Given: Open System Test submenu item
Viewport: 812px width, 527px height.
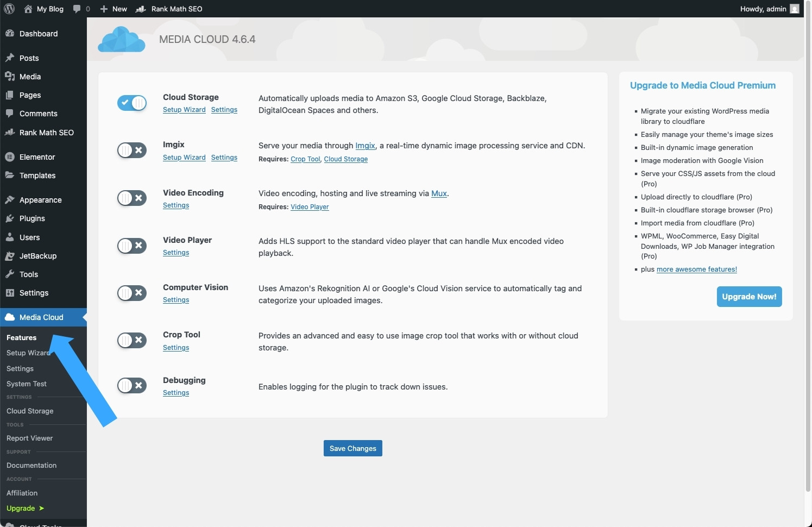Looking at the screenshot, I should point(27,384).
